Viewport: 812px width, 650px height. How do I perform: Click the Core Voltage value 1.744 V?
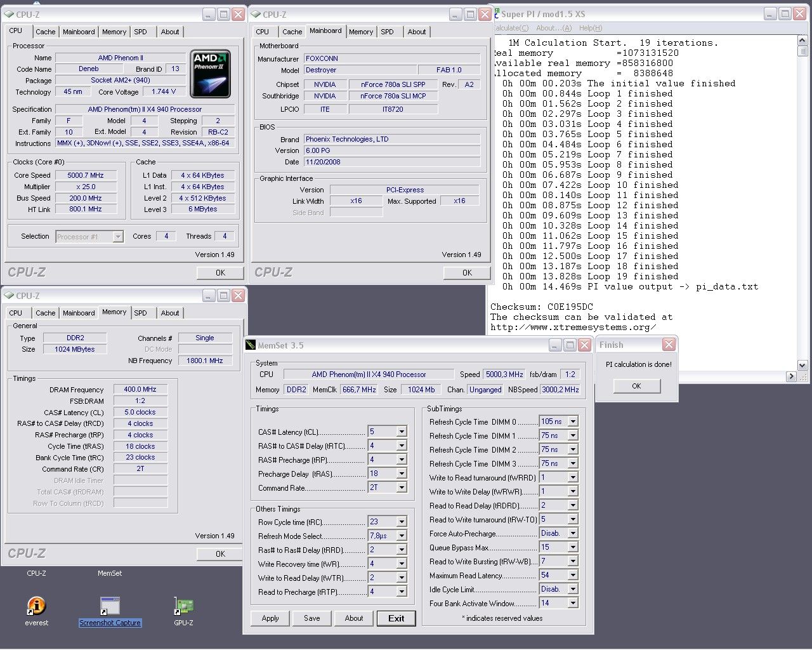coord(164,92)
